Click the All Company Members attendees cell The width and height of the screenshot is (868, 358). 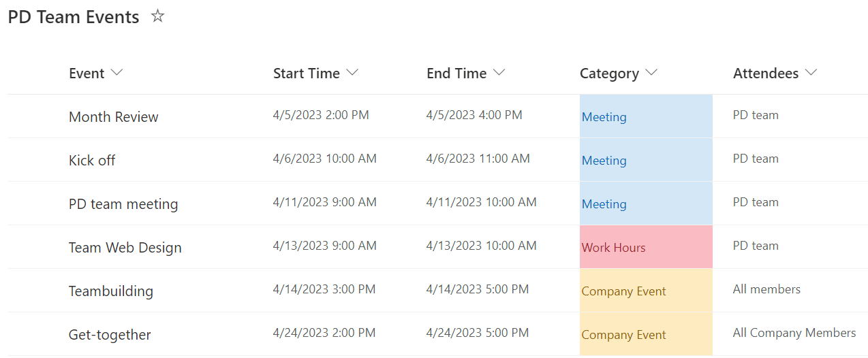(794, 333)
